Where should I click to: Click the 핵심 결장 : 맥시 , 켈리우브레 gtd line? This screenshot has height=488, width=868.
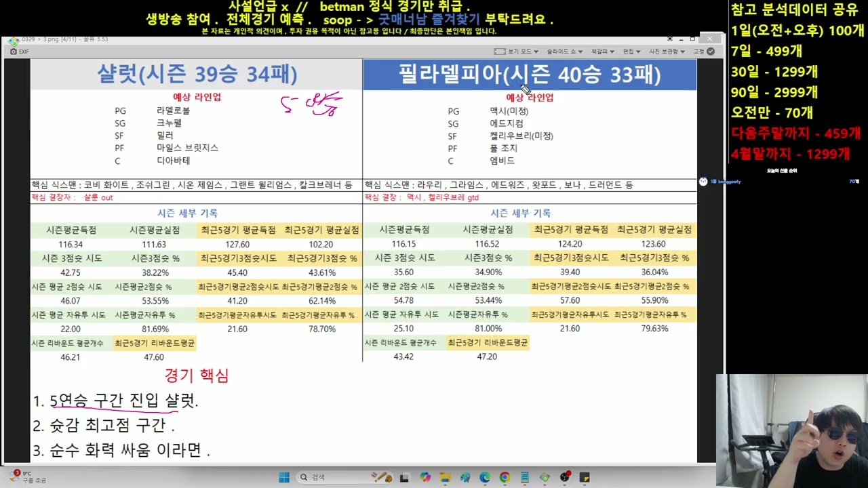[422, 197]
